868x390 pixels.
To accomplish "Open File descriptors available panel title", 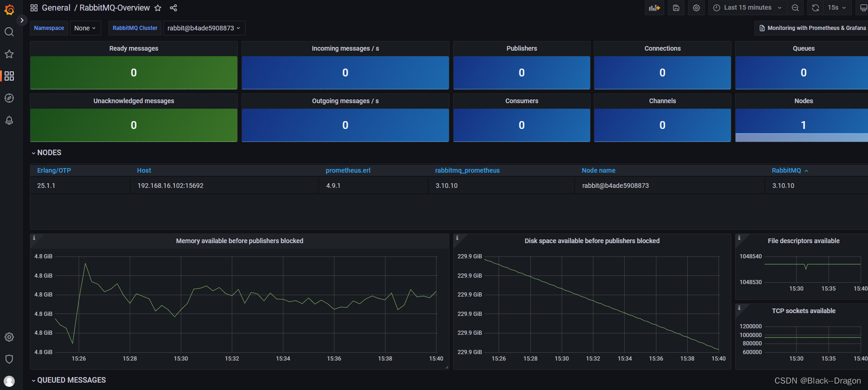I will (804, 241).
